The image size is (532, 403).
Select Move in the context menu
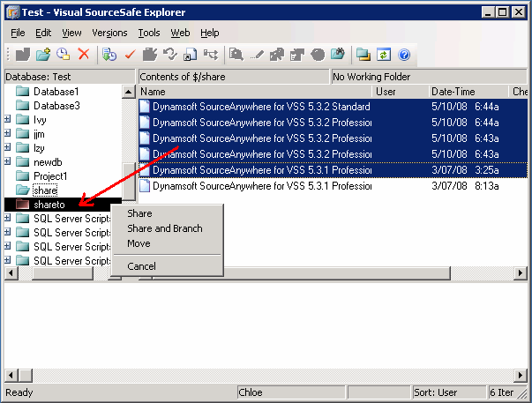139,243
